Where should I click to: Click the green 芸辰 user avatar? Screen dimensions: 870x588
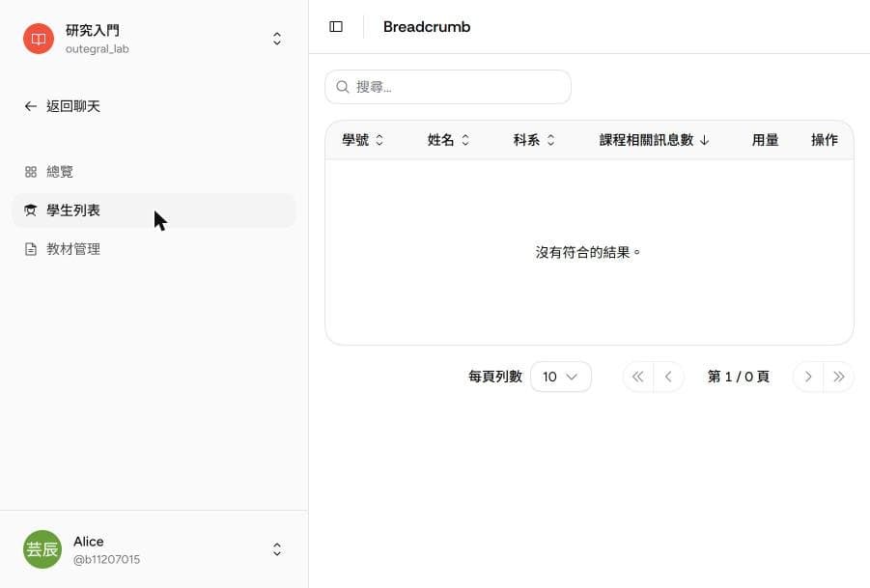click(42, 549)
